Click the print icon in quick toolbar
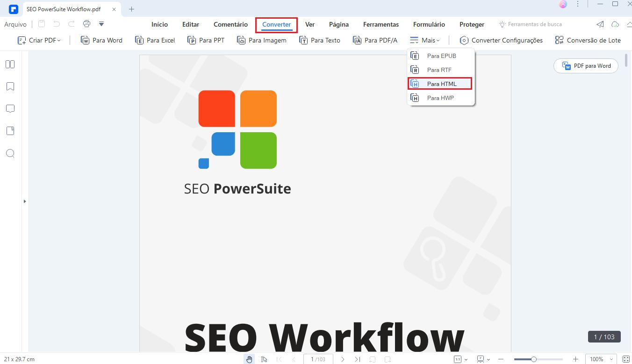 click(x=86, y=24)
